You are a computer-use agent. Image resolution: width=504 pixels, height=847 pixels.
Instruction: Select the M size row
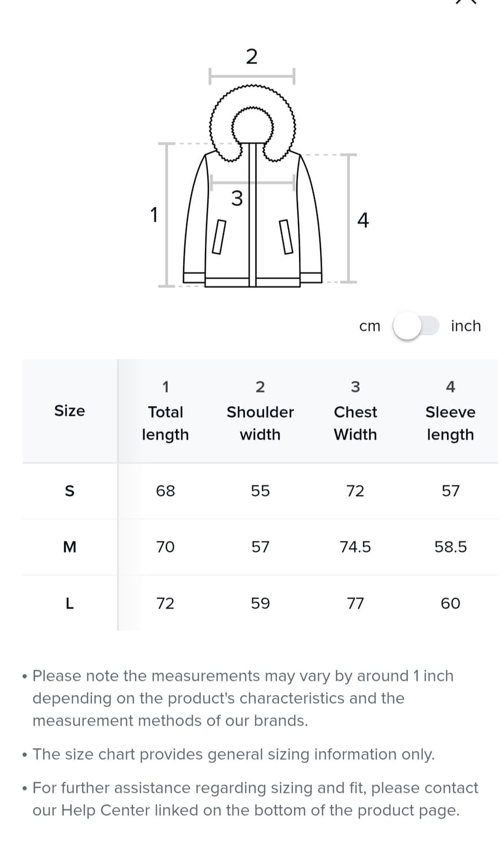pos(69,547)
